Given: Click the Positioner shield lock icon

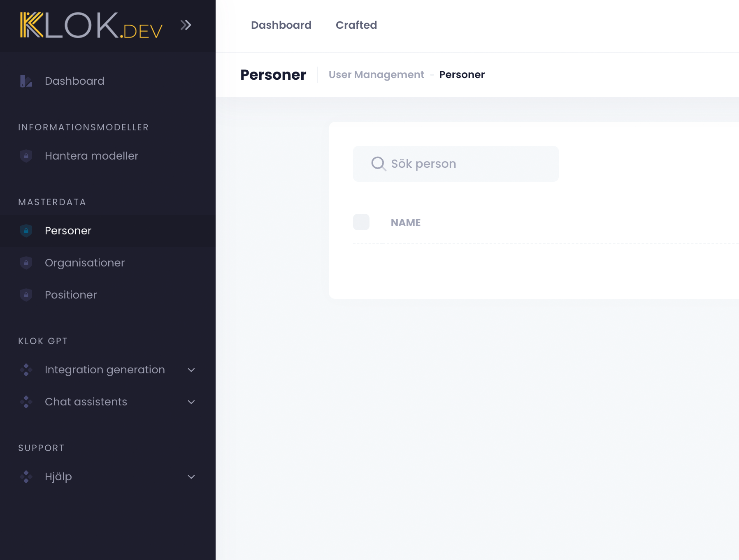Looking at the screenshot, I should 26,295.
